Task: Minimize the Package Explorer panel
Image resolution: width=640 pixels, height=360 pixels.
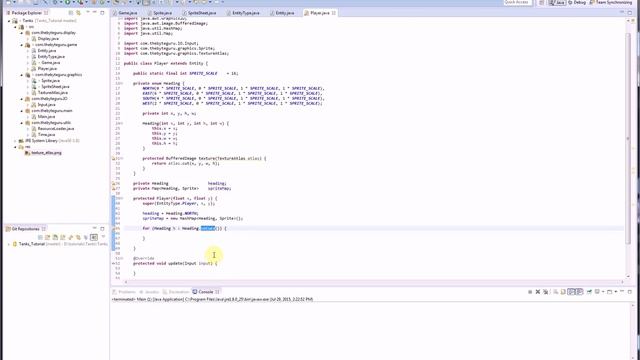Action: click(x=95, y=13)
